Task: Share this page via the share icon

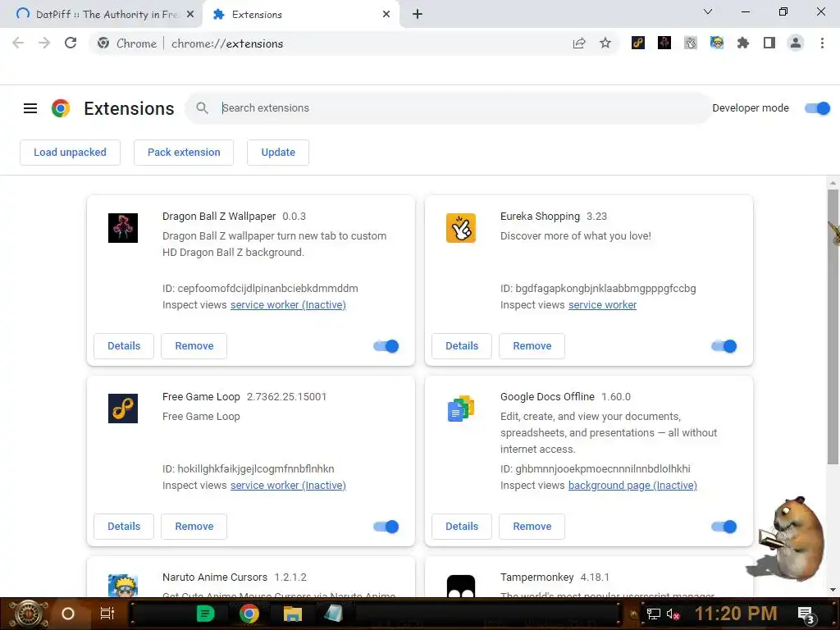Action: [579, 43]
